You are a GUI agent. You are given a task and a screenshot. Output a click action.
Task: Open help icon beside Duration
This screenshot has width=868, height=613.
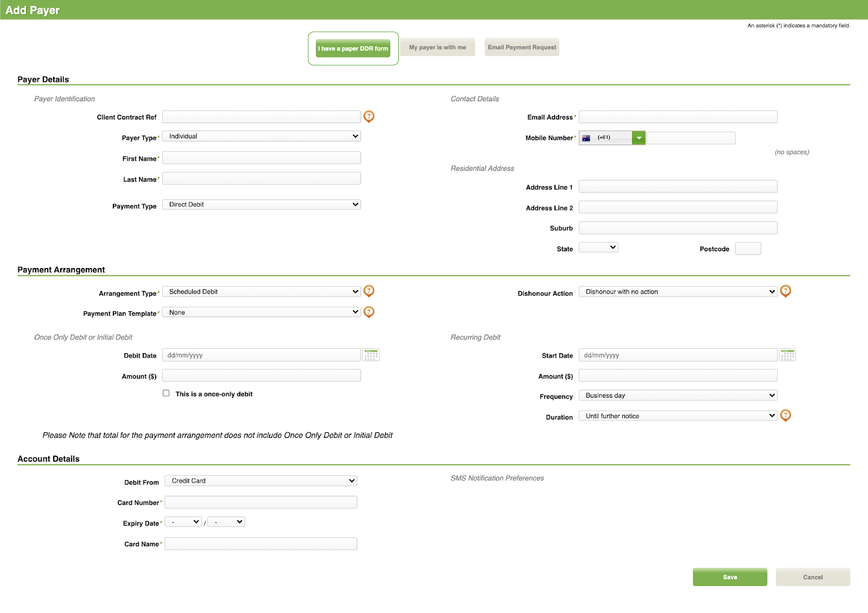[786, 416]
